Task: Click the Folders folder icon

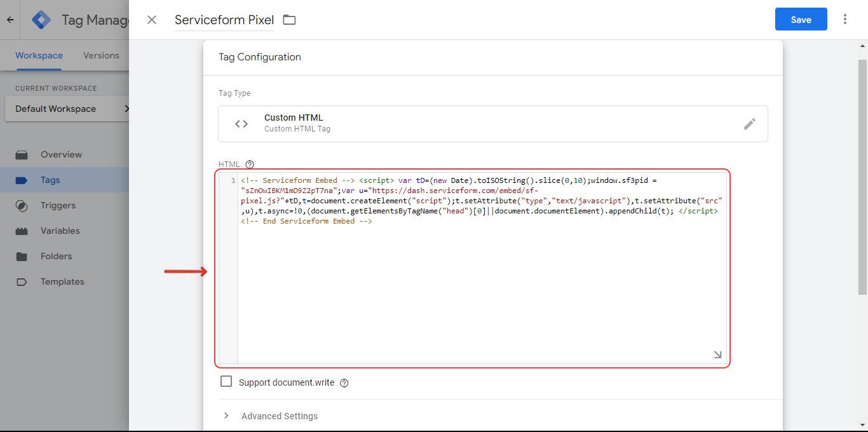Action: coord(22,256)
